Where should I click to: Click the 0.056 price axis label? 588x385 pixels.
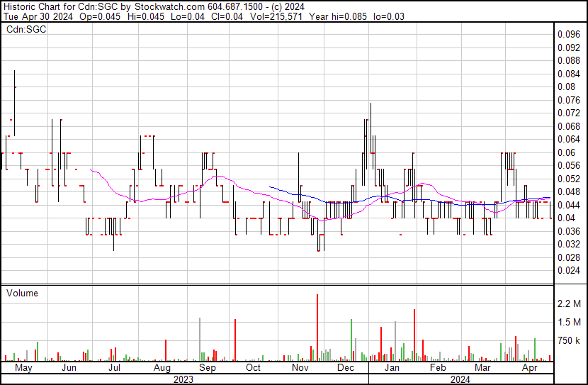point(569,165)
